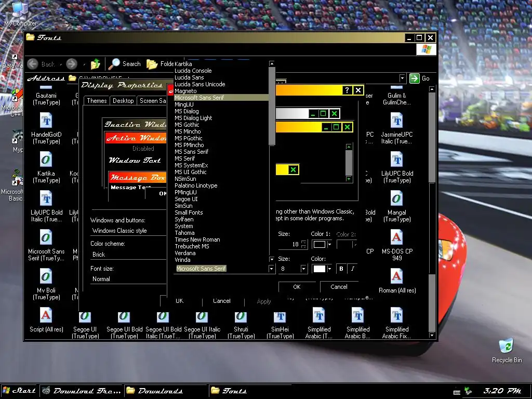Select LilyUPC Bold Italic font icon
Screen dimensions: 532x399
tap(46, 207)
